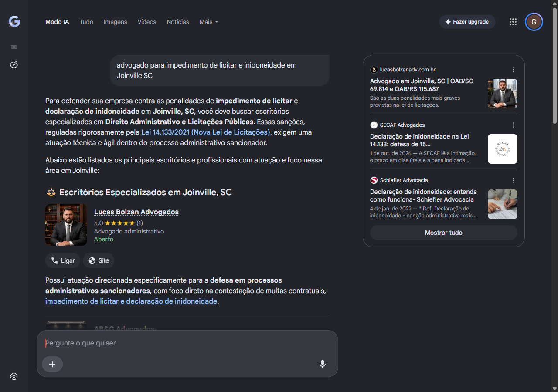The height and width of the screenshot is (392, 558).
Task: Click the microphone voice input icon
Action: (323, 364)
